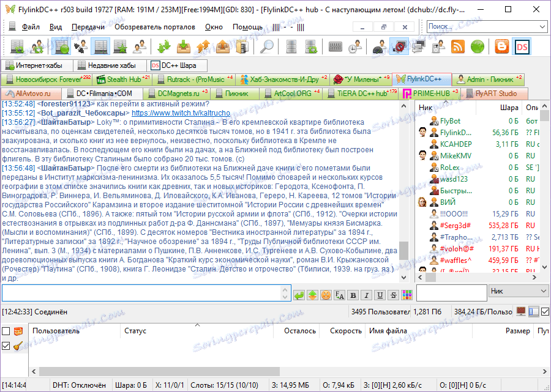The width and height of the screenshot is (551, 392).
Task: Click the checkbox above the transfer list
Action: pyautogui.click(x=7, y=330)
